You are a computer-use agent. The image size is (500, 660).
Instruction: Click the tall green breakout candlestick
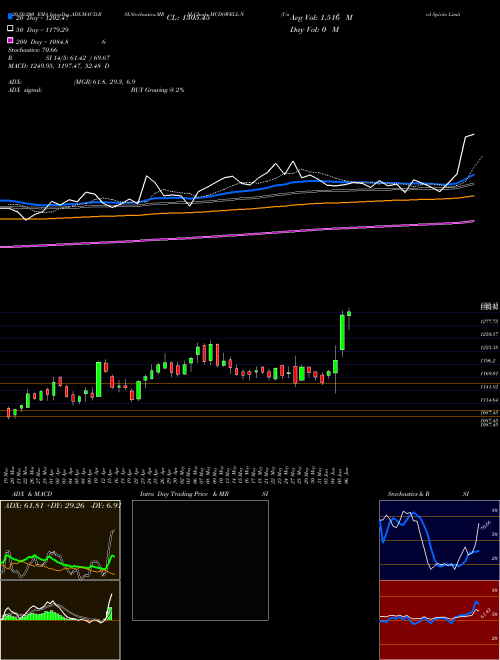coord(343,333)
